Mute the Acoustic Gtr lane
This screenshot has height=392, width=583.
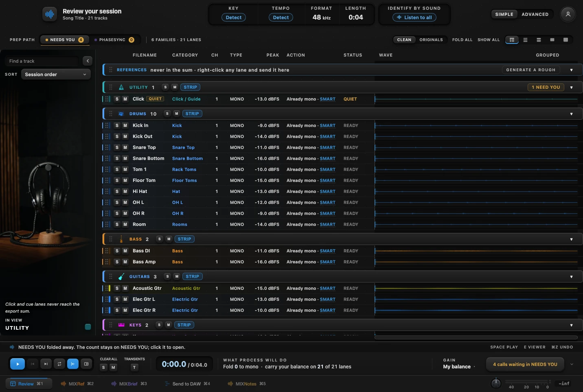(125, 289)
